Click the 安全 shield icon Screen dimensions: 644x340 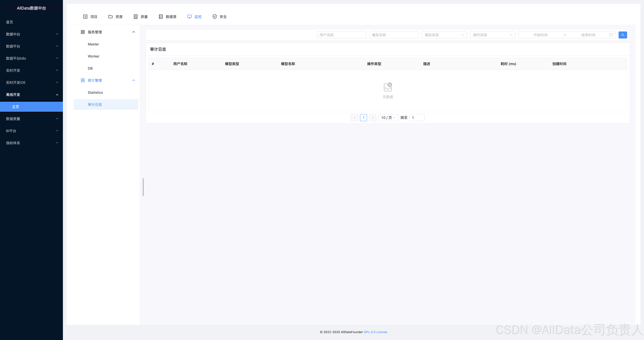click(215, 17)
